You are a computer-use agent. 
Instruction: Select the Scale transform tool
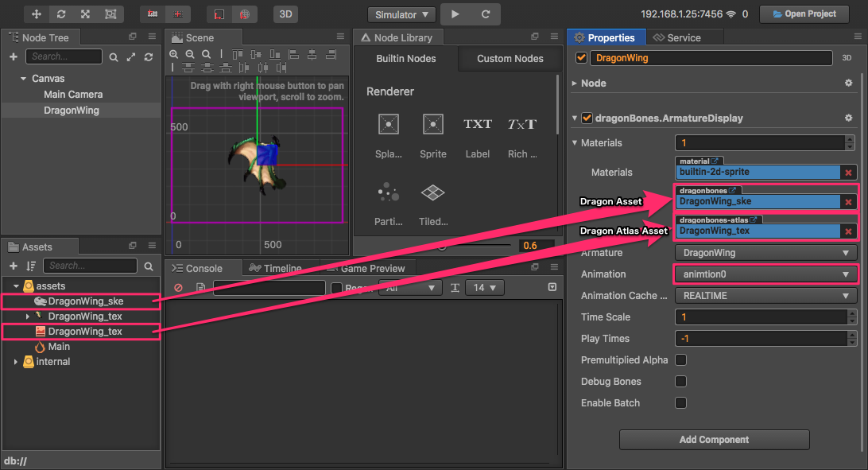[x=85, y=14]
